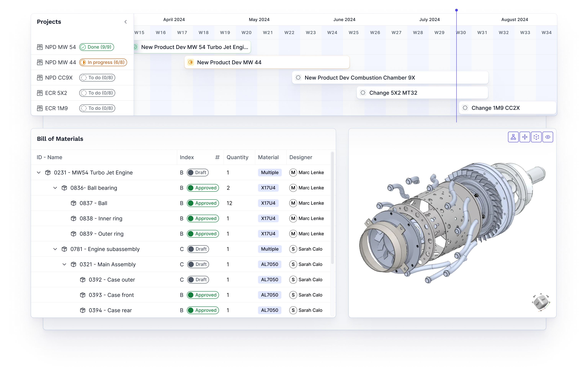Collapse the Projects panel with the chevron
This screenshot has width=588, height=378.
point(126,22)
